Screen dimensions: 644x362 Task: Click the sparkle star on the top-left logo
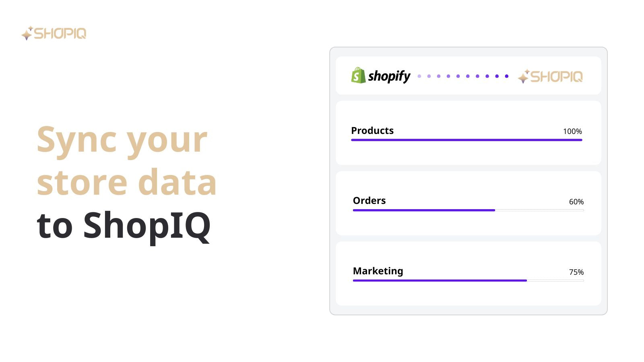27,33
